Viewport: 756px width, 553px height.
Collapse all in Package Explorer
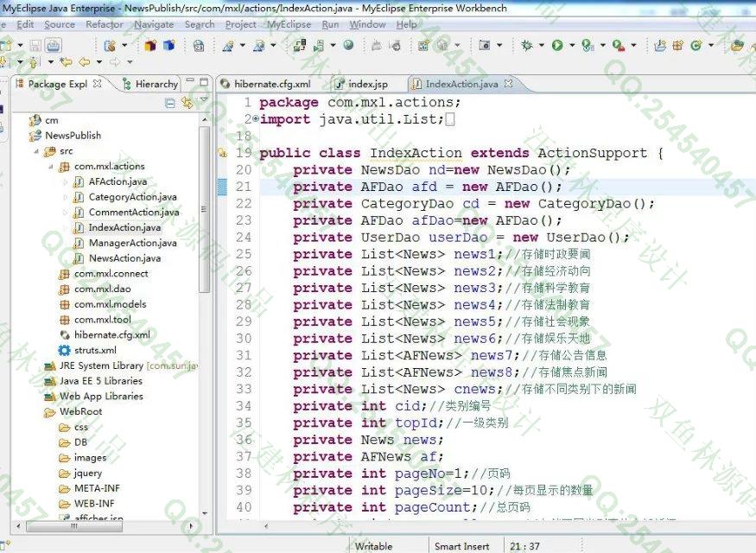coord(169,103)
